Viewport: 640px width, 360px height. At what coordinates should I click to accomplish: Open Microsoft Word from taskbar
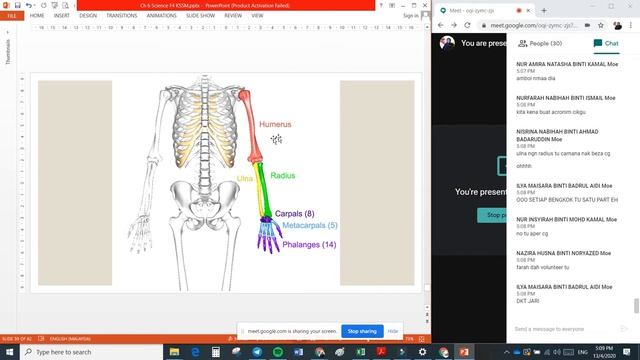click(x=298, y=352)
